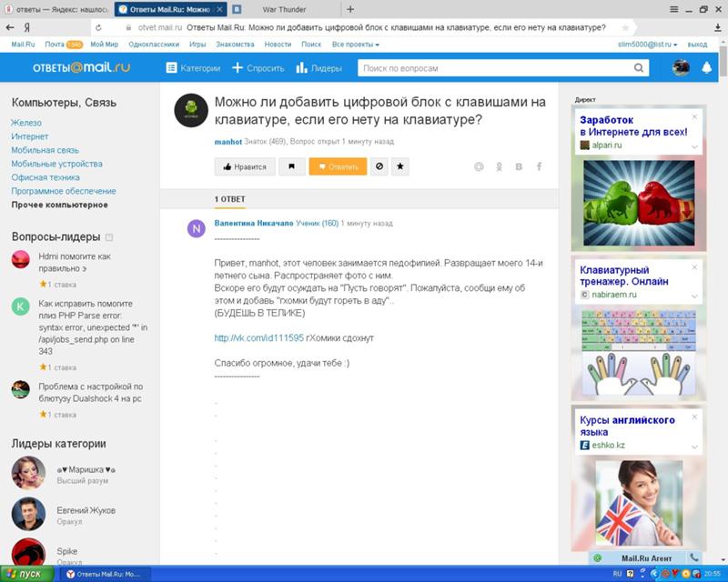Image resolution: width=728 pixels, height=582 pixels.
Task: Click the orange Ответить button
Action: coord(338,166)
